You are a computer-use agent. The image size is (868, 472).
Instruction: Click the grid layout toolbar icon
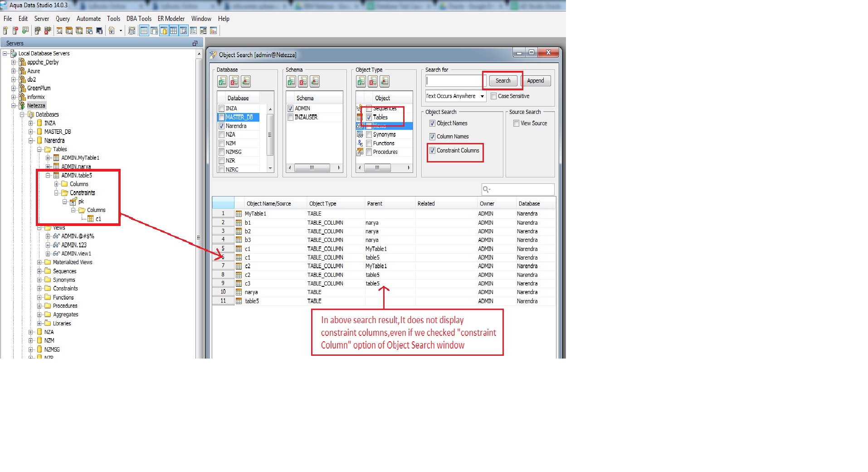click(173, 31)
